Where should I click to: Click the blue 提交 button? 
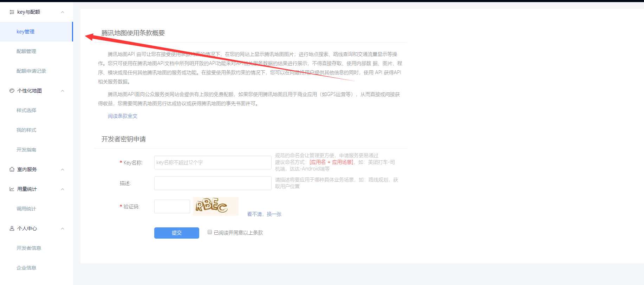tap(177, 233)
